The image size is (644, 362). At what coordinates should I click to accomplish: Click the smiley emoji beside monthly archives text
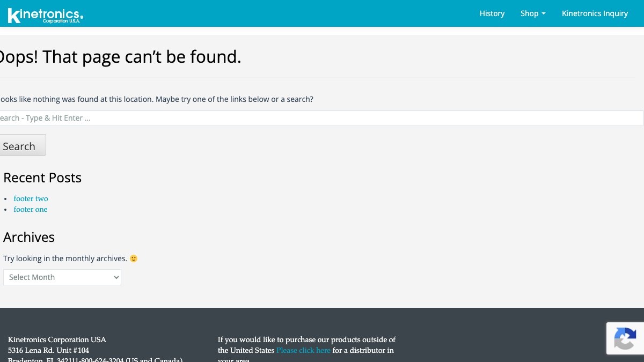coord(134,258)
